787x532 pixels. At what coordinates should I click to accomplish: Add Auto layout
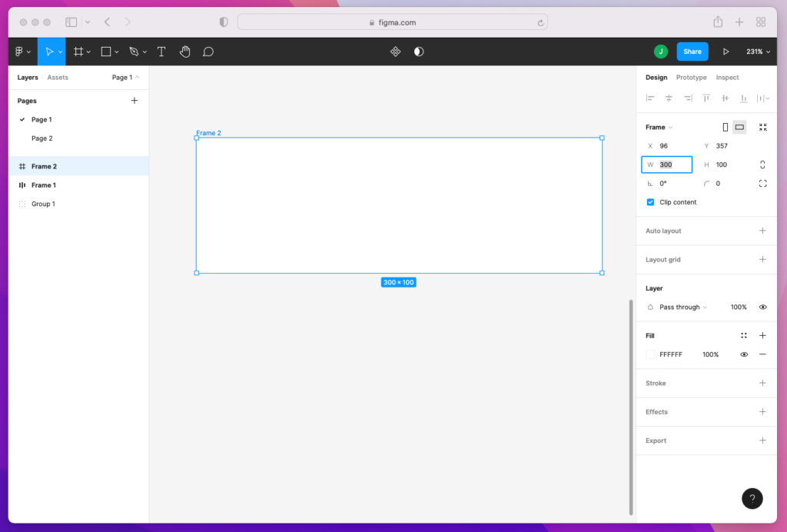pyautogui.click(x=763, y=231)
